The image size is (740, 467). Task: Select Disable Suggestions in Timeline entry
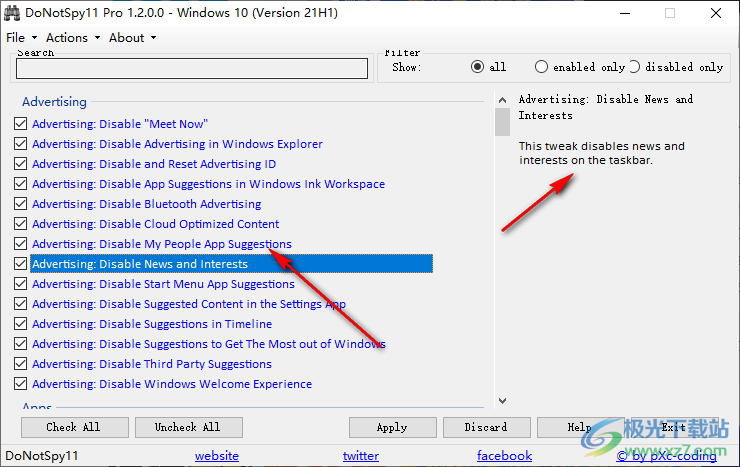[x=151, y=324]
